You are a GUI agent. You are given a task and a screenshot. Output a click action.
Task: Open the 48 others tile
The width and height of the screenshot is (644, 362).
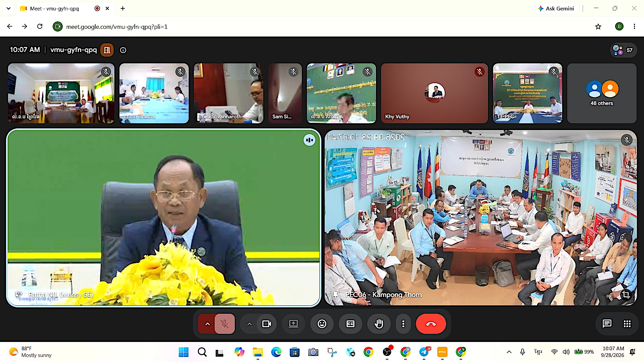pyautogui.click(x=602, y=93)
